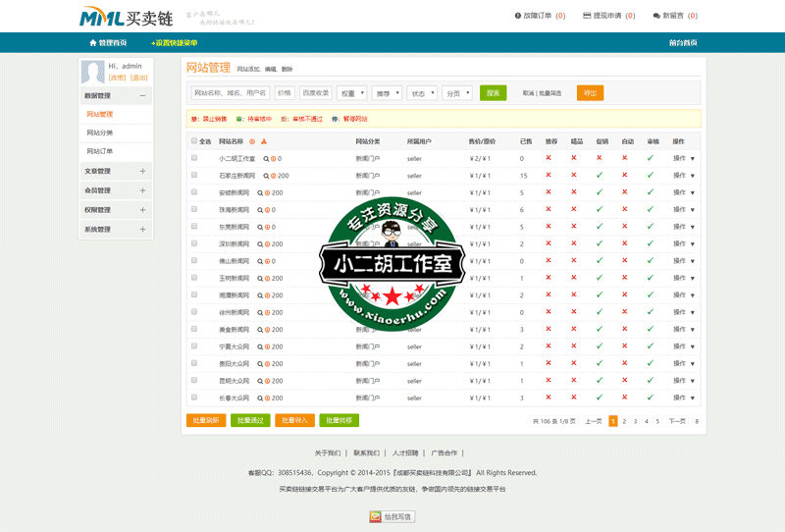785x532 pixels.
Task: Click the admin avatar picture
Action: tap(93, 72)
